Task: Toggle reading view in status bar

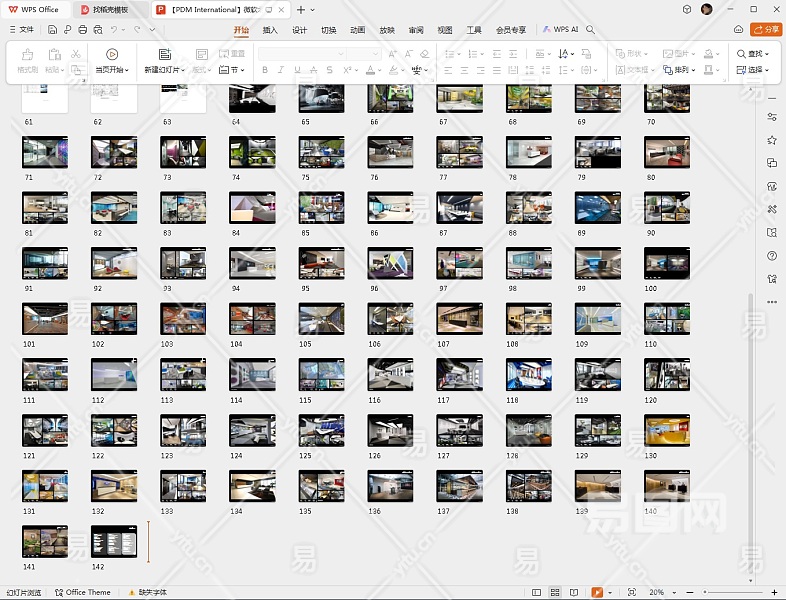Action: point(574,593)
